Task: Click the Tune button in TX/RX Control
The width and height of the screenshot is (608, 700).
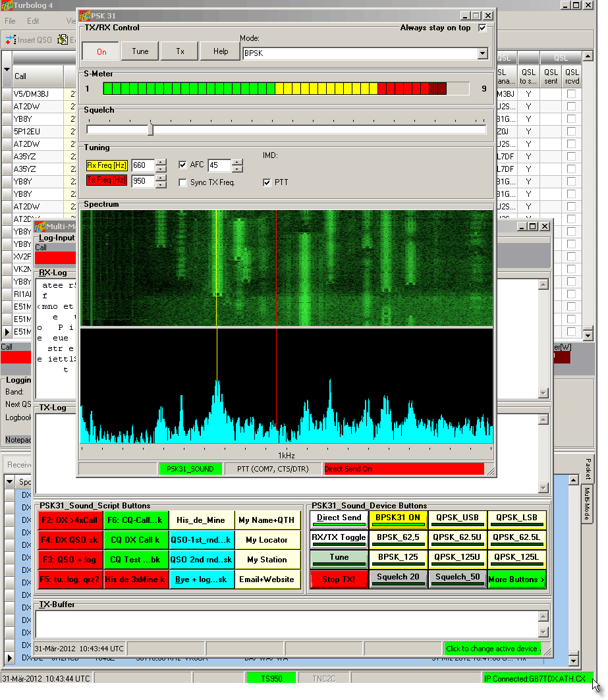Action: pos(140,51)
